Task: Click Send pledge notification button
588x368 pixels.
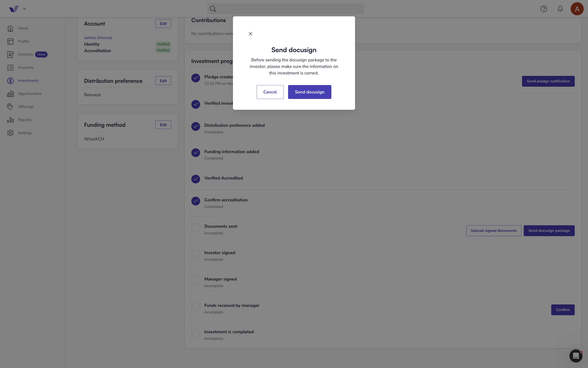Action: (548, 81)
